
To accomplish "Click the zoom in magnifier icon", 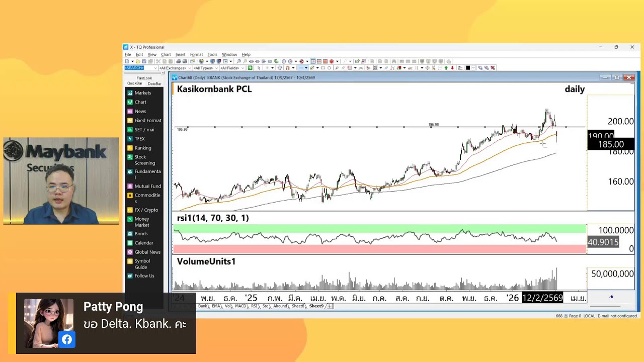I will coord(238,61).
